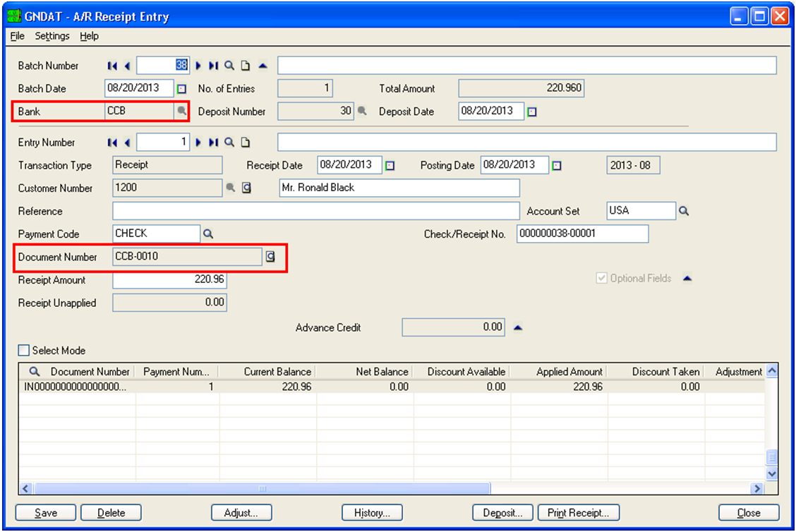Screen dimensions: 796x532
Task: Toggle Select Mode checkbox
Action: (24, 350)
